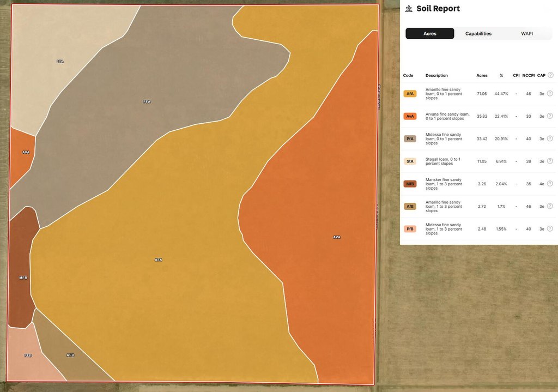Click the AFA label in the map center
Viewport: 558px width, 392px height.
click(x=159, y=260)
